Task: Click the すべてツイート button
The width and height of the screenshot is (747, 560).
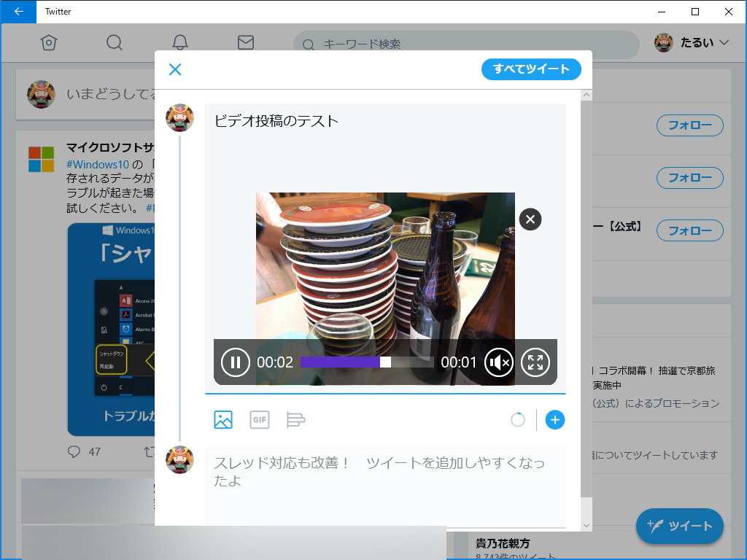Action: 531,69
